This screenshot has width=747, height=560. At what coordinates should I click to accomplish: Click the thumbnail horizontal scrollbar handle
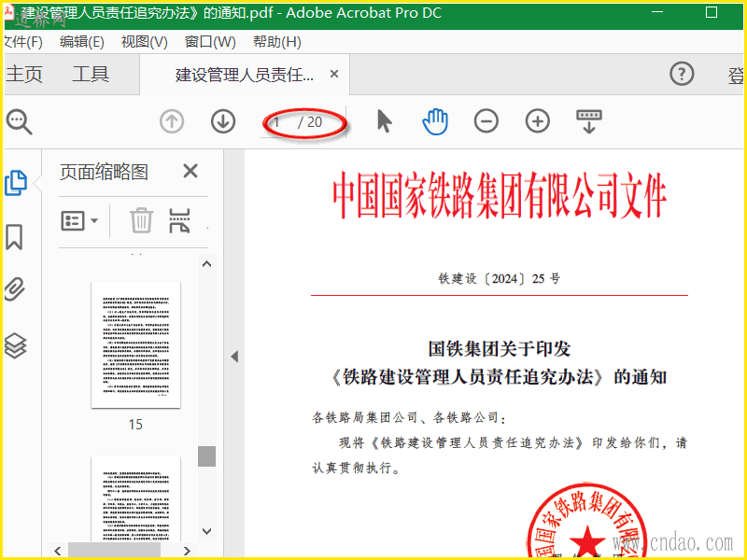pos(114,551)
